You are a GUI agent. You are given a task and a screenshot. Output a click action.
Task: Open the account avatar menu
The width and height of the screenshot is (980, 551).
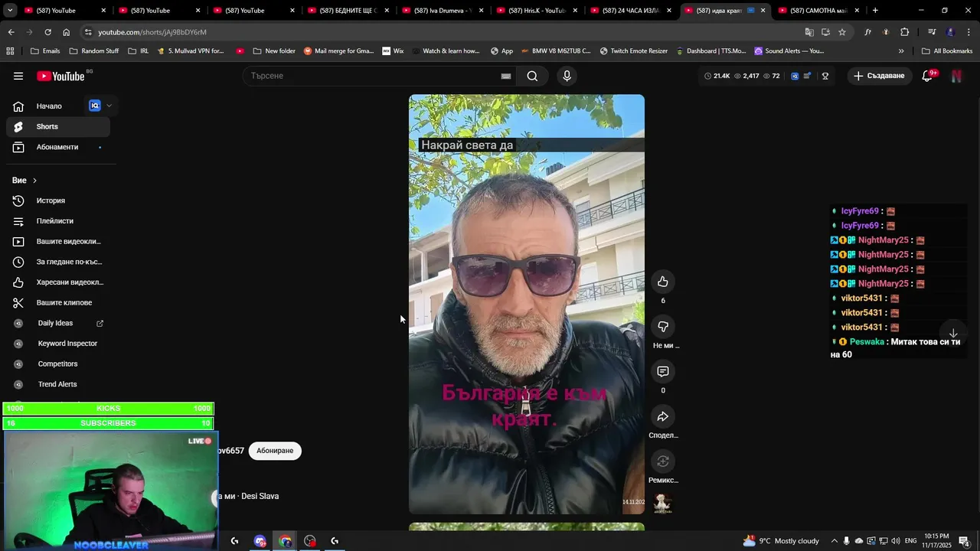[956, 76]
